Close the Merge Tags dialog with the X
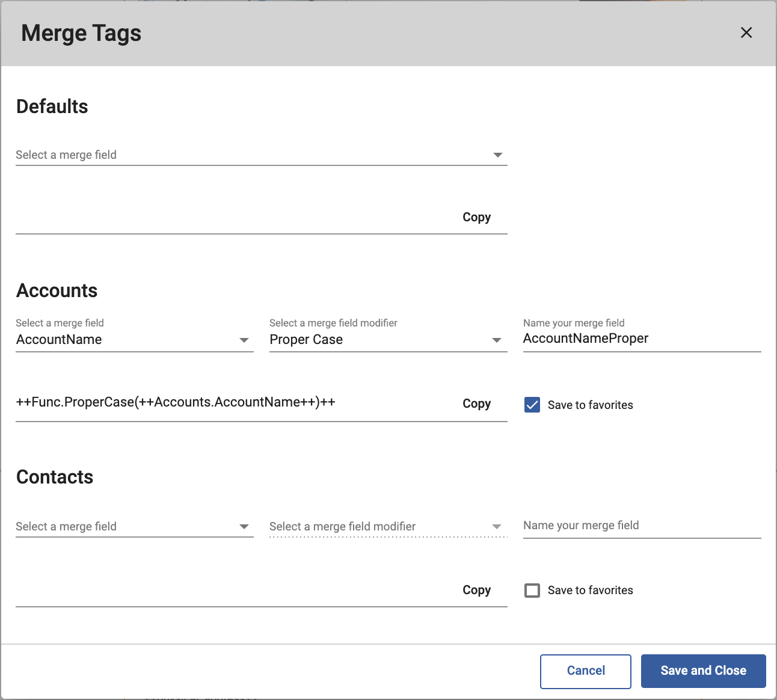 [x=746, y=33]
